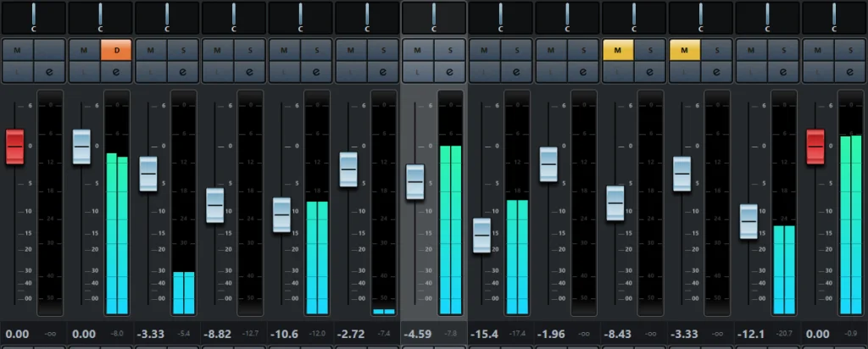Viewport: 868px width, 349px height.
Task: Click the fader handle of the -15.4 channel
Action: pyautogui.click(x=481, y=235)
